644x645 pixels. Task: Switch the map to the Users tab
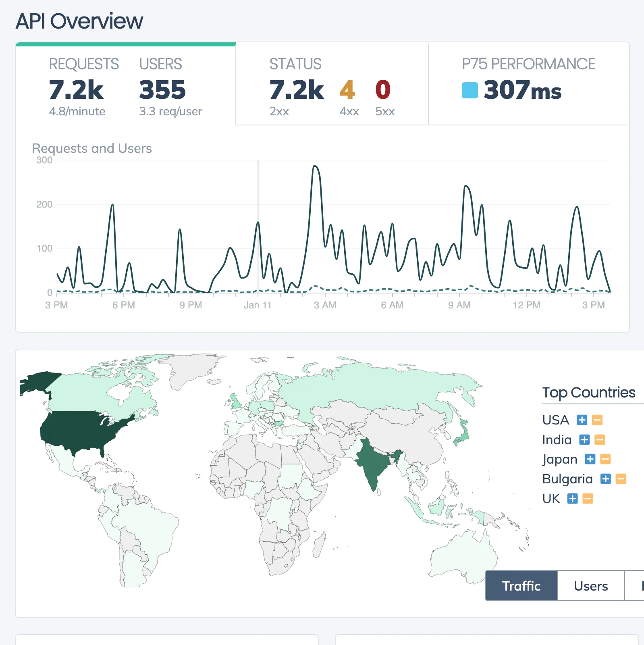pyautogui.click(x=591, y=586)
